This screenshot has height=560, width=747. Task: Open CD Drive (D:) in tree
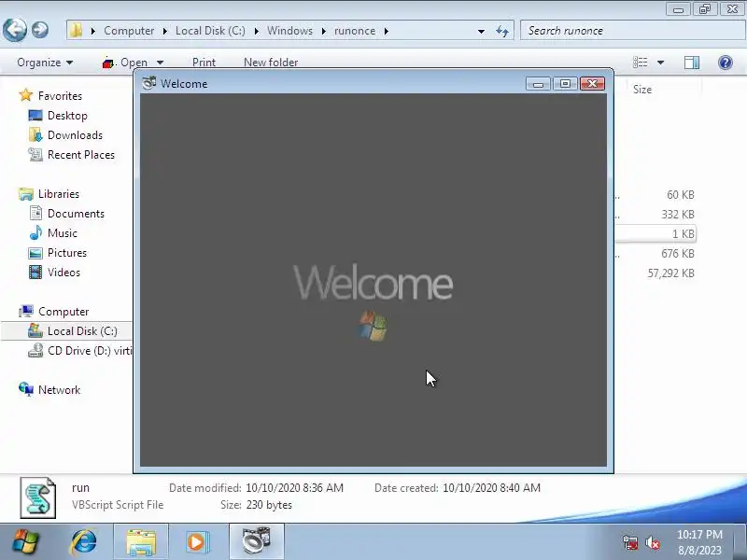tap(80, 351)
